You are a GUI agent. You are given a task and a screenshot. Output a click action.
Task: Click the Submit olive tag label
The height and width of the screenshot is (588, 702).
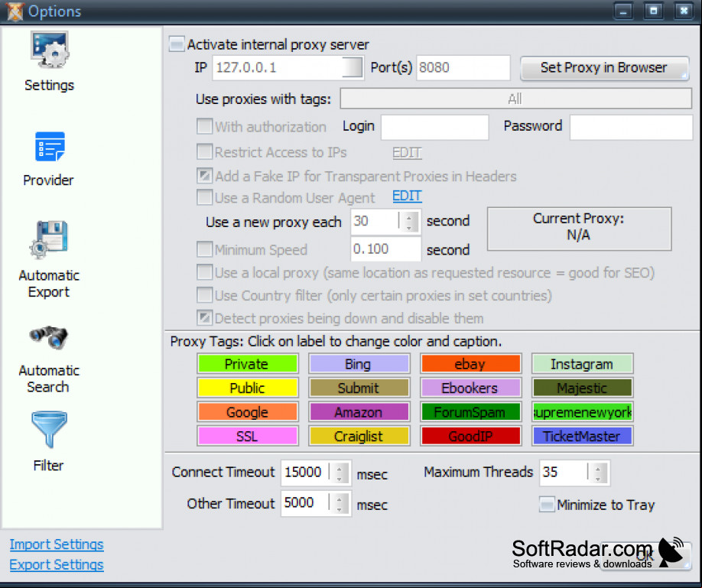tap(359, 388)
